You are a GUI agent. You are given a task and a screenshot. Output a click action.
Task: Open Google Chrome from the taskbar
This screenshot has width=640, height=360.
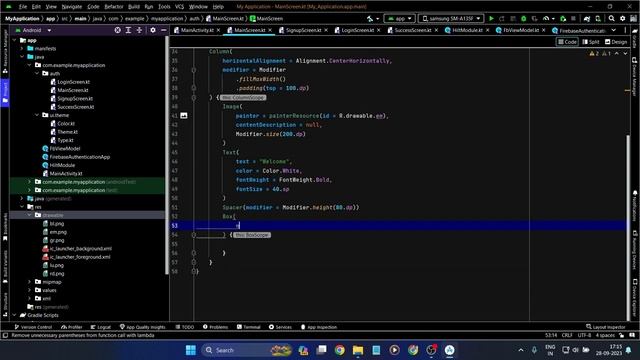point(339,350)
